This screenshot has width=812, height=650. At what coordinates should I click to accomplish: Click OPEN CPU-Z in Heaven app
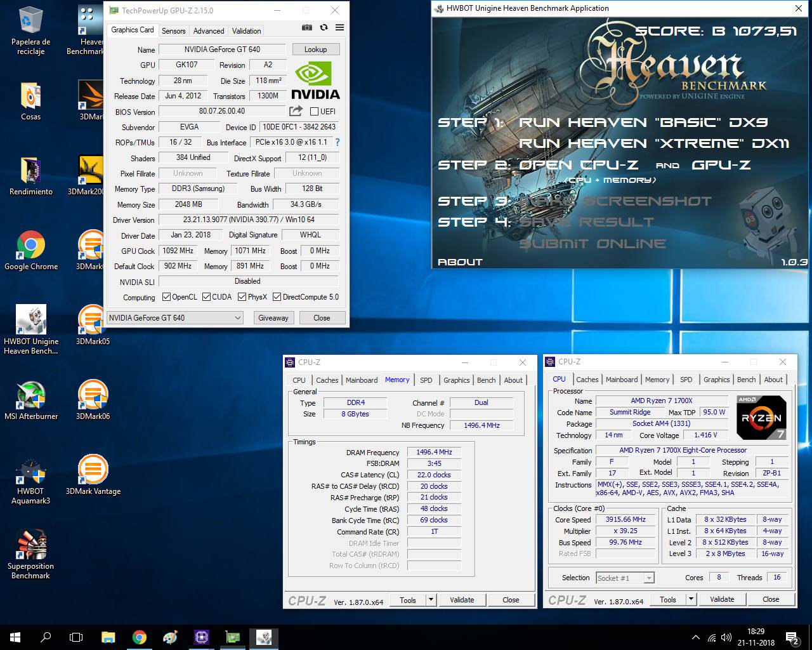579,165
